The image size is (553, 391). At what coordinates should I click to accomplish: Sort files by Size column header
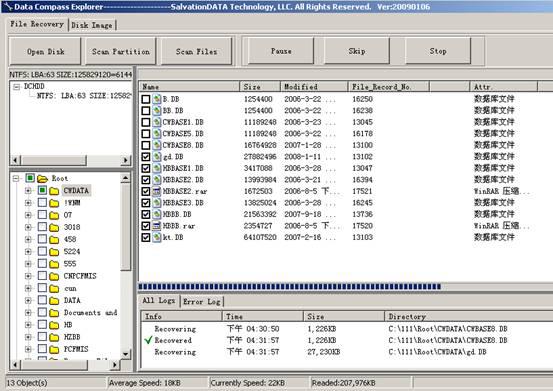(260, 87)
